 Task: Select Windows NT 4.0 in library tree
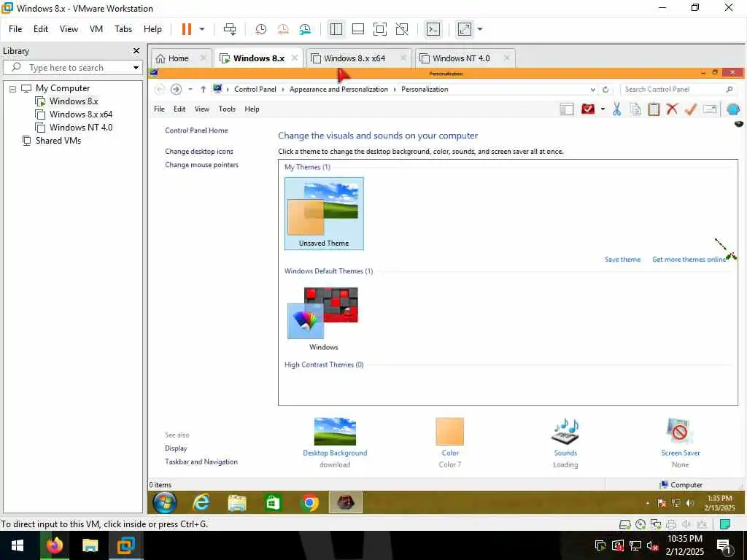(80, 127)
